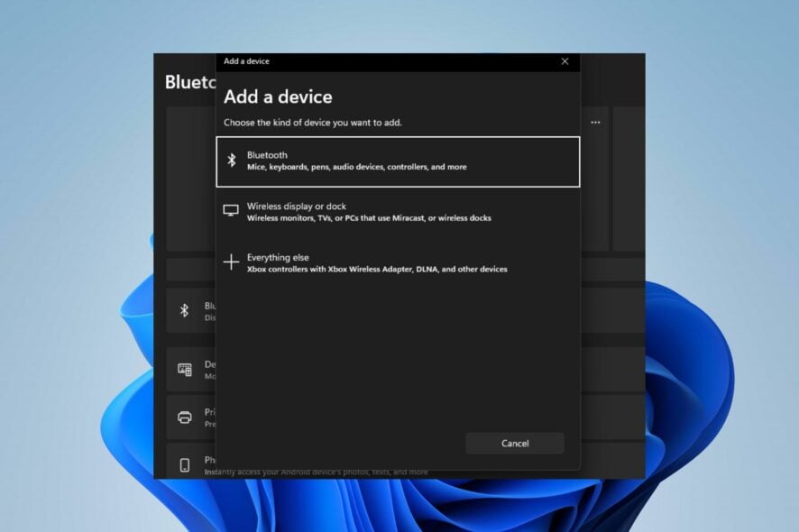
Task: Click the phone icon in Settings window
Action: click(185, 464)
